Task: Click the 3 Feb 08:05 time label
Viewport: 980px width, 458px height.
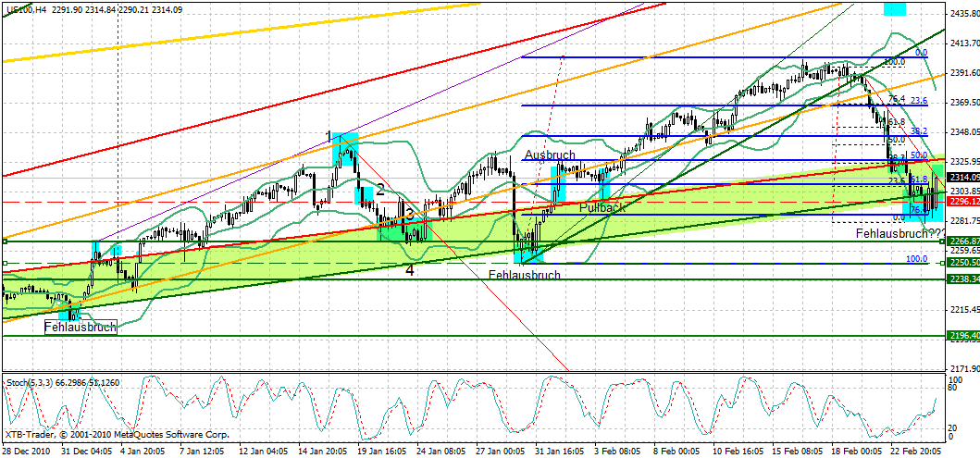Action: click(616, 452)
